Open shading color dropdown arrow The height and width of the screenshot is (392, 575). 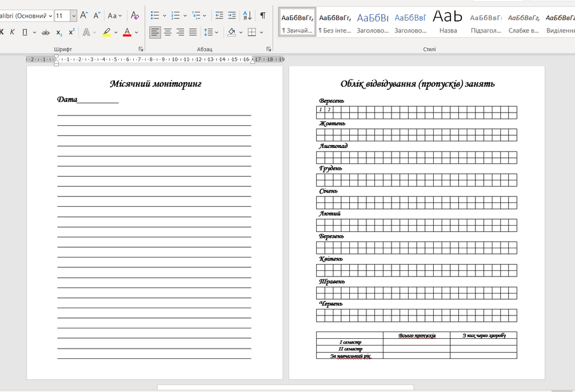241,32
